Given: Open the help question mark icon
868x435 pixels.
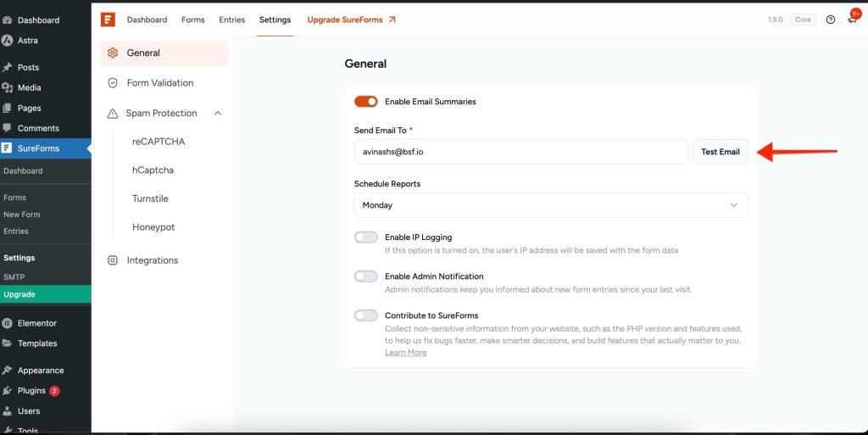Looking at the screenshot, I should [x=831, y=20].
